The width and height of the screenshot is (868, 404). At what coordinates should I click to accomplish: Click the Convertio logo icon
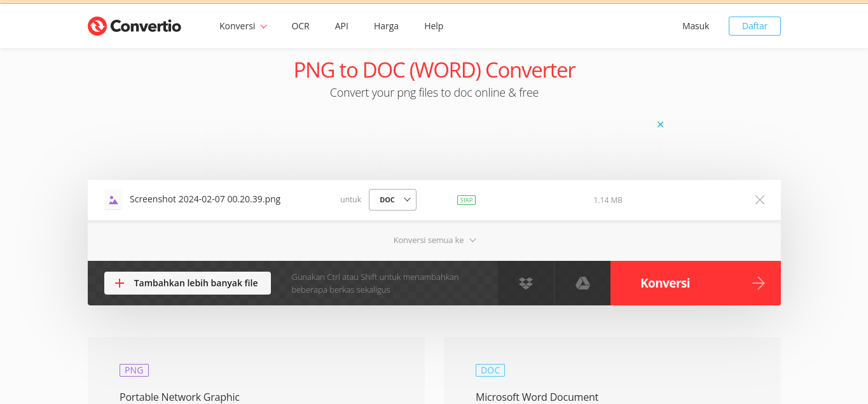click(97, 26)
